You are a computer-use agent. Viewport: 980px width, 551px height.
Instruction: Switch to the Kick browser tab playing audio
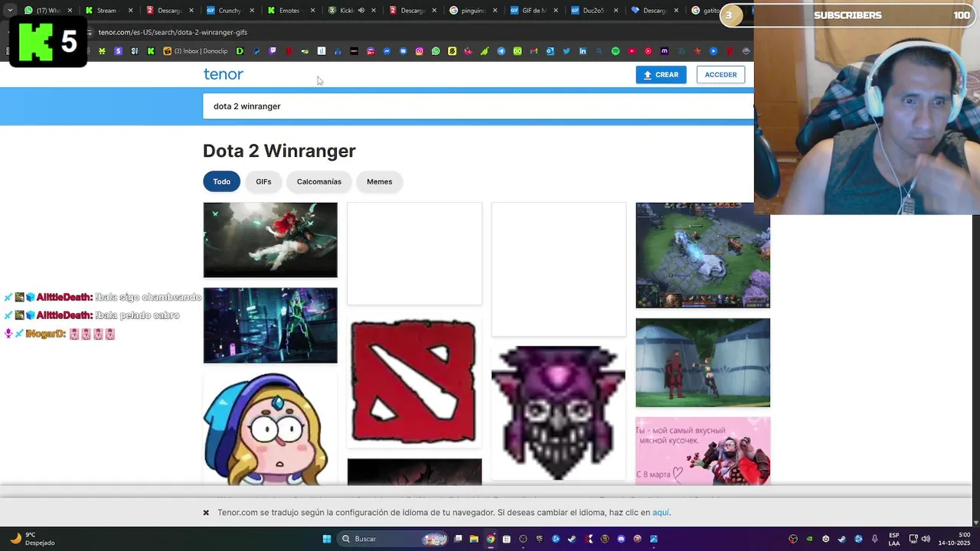(x=350, y=11)
